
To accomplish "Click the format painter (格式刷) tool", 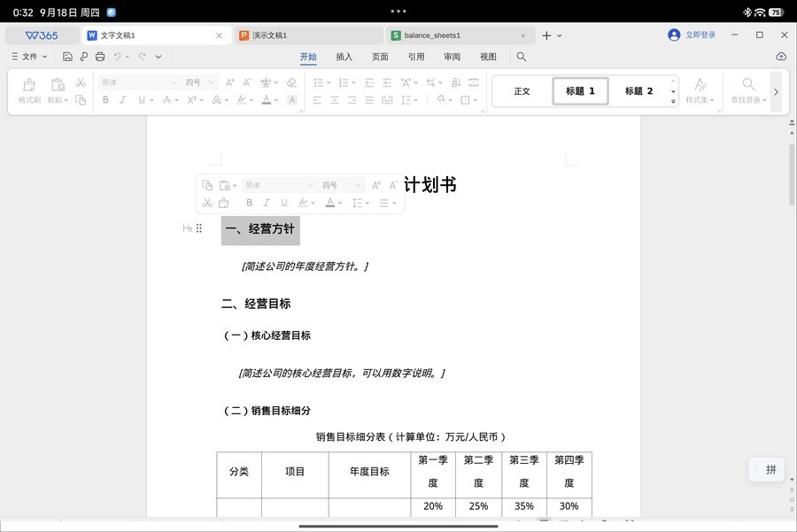I will click(x=29, y=90).
